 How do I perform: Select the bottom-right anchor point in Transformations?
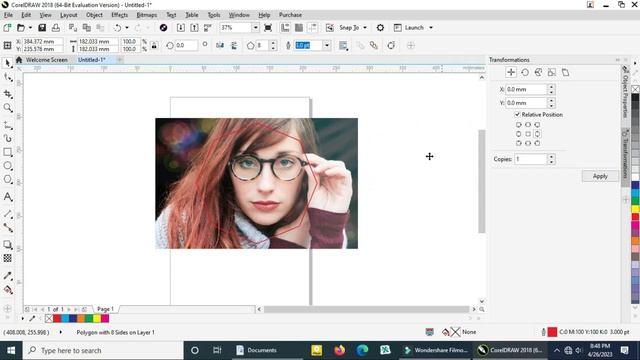[x=537, y=143]
